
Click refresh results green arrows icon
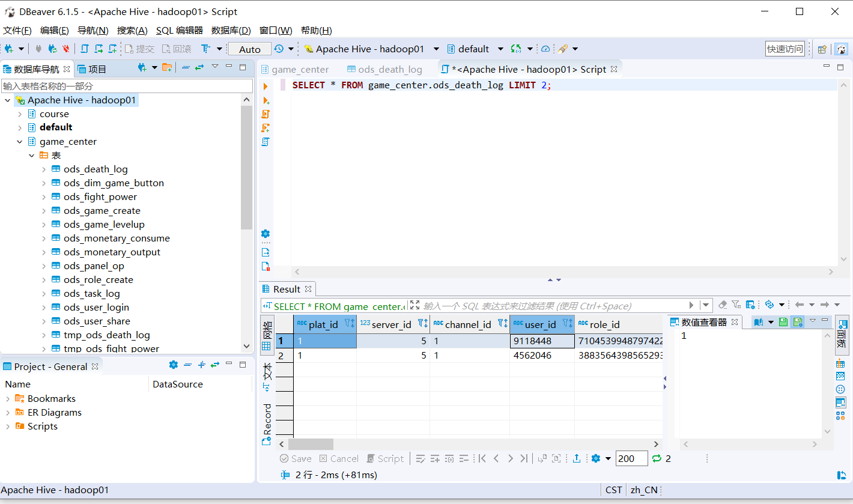click(x=657, y=458)
